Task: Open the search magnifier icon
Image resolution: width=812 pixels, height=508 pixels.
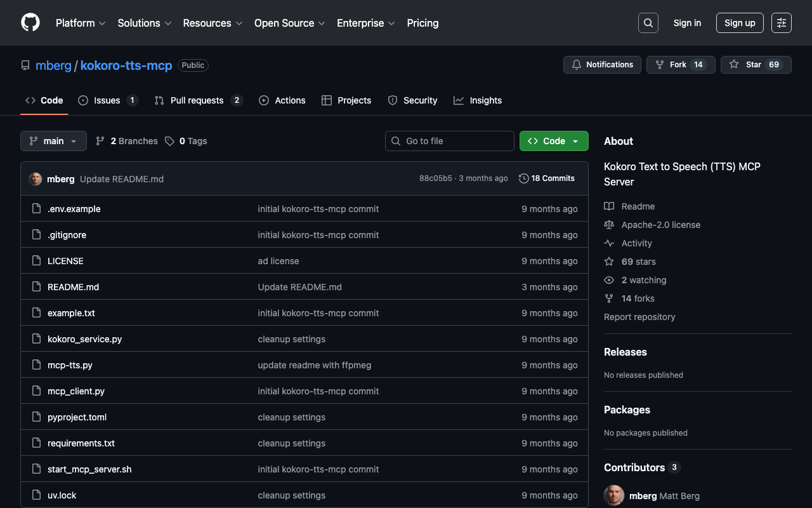Action: click(x=648, y=23)
